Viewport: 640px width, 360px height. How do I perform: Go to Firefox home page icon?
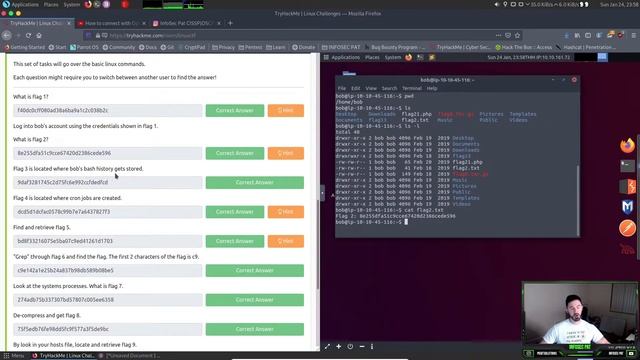[39, 36]
